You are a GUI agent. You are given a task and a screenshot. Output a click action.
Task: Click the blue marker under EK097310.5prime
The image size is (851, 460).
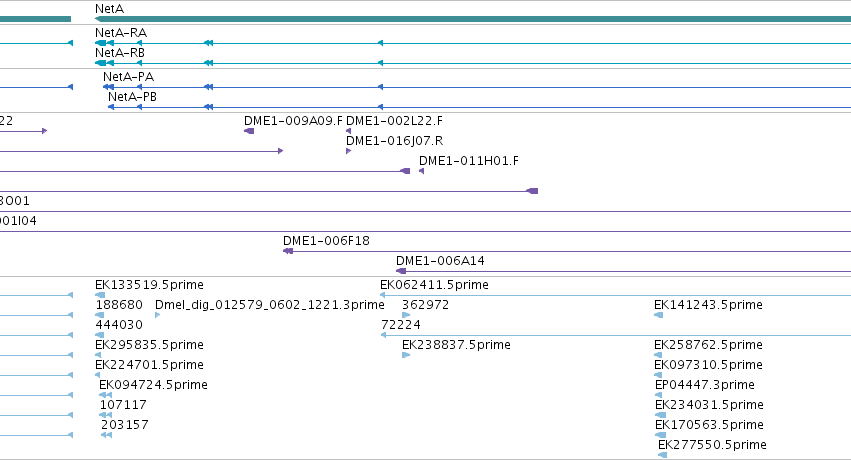658,375
